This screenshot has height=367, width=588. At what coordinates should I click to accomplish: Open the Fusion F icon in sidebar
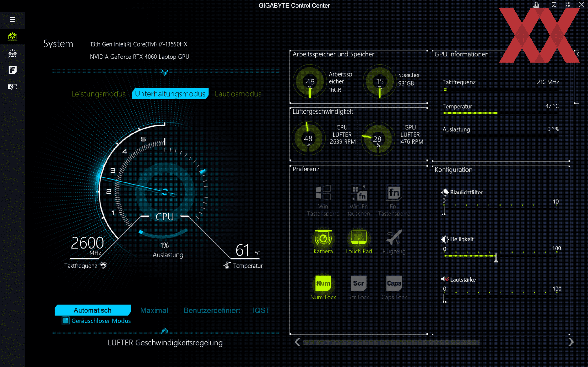[x=13, y=70]
